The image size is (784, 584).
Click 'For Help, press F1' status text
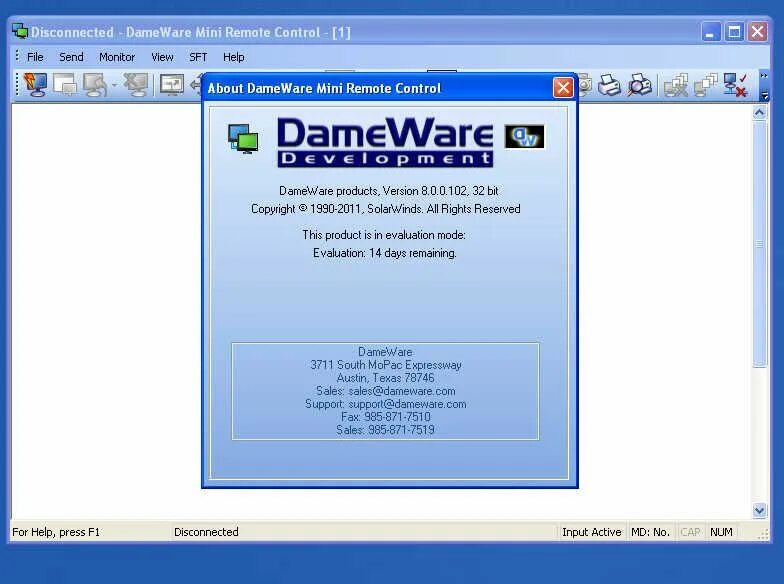click(56, 532)
